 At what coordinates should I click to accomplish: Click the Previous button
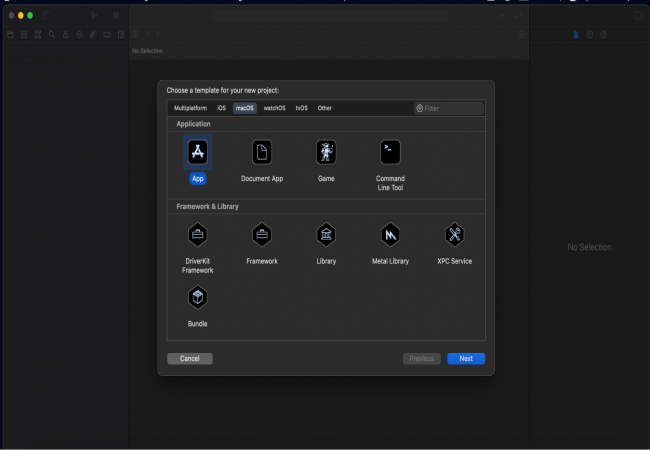422,358
